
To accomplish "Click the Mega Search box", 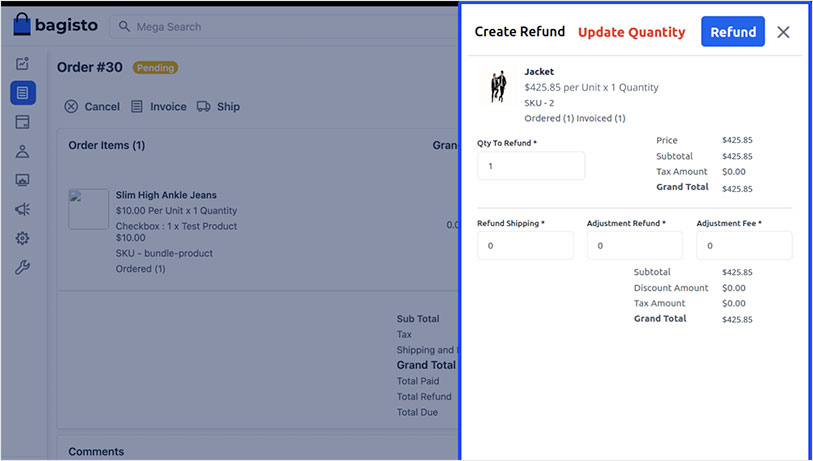I will click(x=280, y=27).
